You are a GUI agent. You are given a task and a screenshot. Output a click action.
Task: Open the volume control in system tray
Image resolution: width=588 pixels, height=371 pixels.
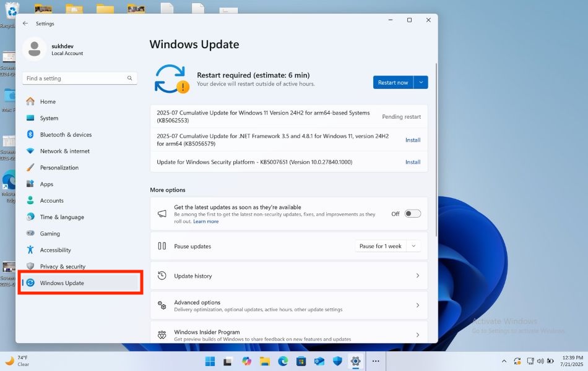[541, 360]
